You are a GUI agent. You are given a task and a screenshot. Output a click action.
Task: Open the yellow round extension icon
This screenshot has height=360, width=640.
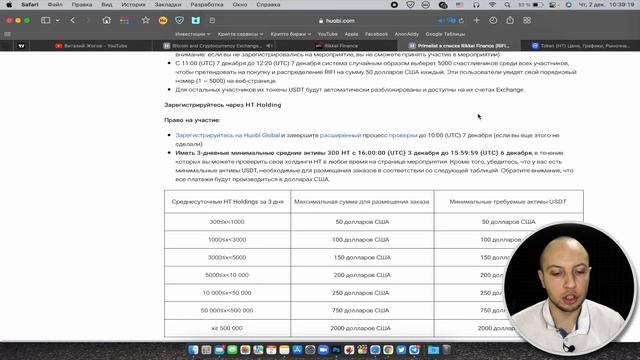163,20
